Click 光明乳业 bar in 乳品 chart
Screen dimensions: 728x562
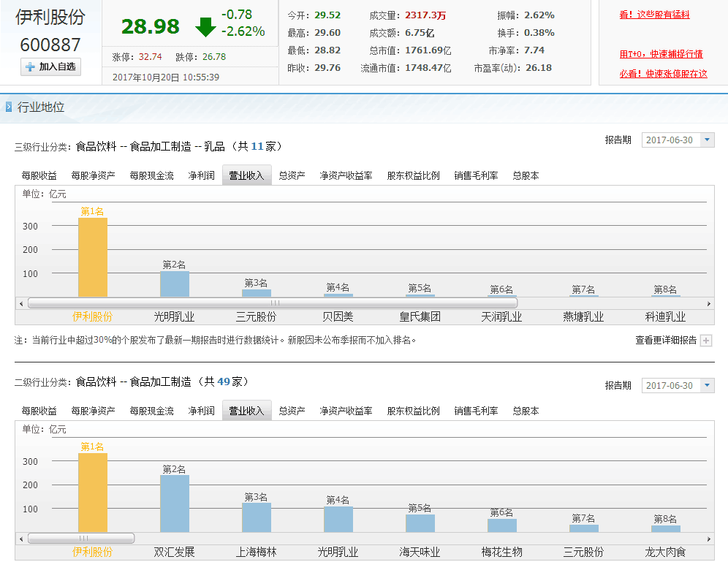[x=175, y=284]
